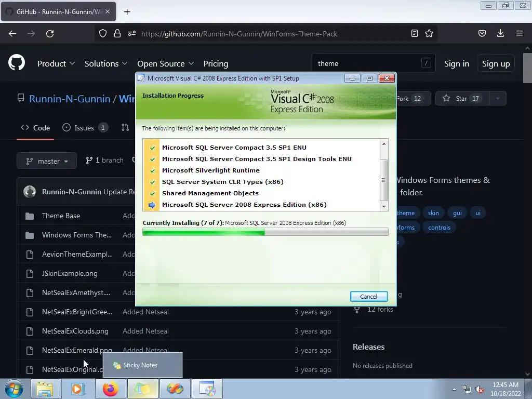The image size is (532, 399).
Task: Bookmark the page with the star icon
Action: (x=429, y=33)
